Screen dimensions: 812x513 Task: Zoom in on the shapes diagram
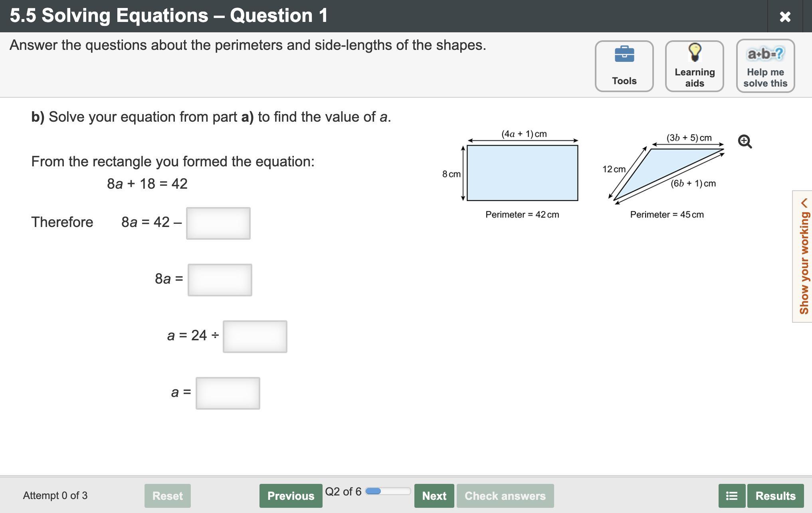pyautogui.click(x=745, y=142)
